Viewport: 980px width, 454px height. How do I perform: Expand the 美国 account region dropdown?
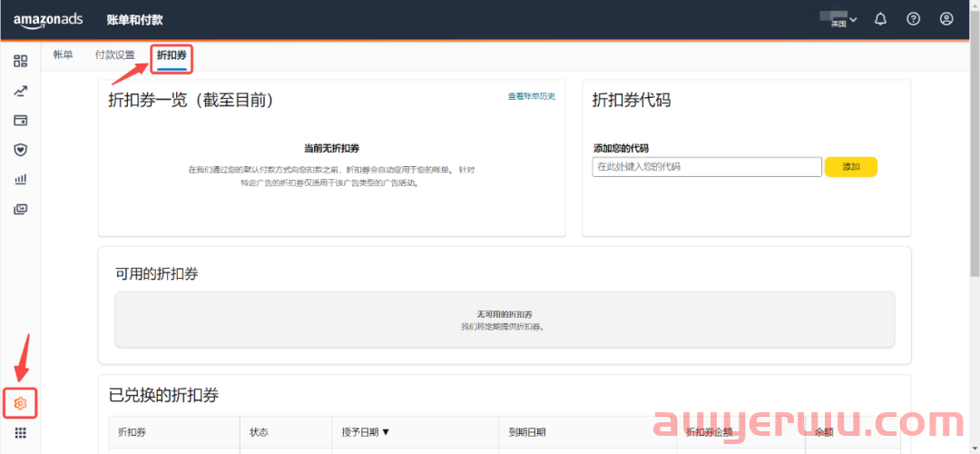coord(841,21)
